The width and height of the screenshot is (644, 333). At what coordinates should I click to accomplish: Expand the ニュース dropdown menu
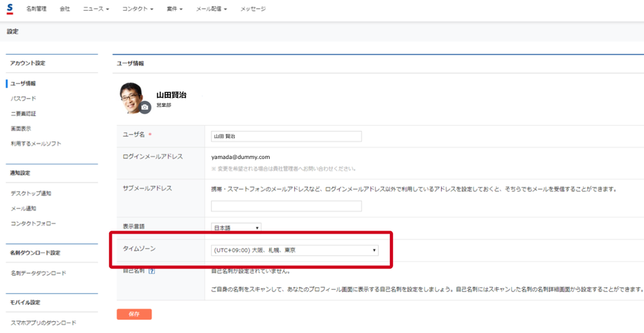pos(96,9)
